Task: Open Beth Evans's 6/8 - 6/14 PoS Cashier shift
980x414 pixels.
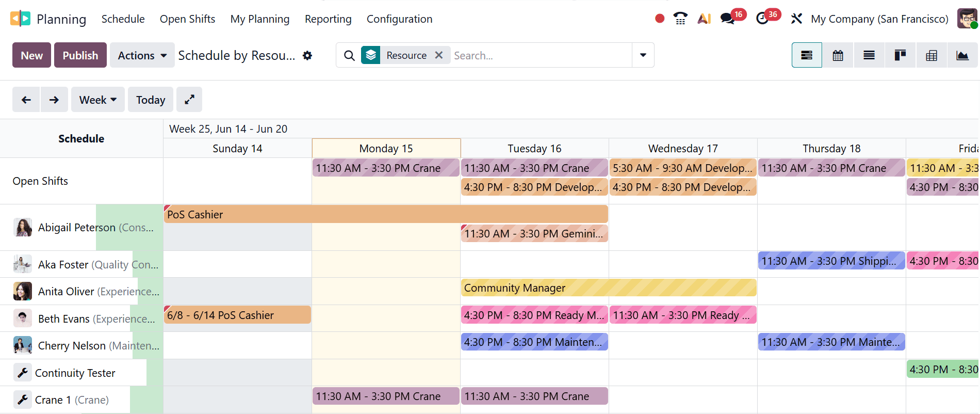Action: [x=237, y=315]
